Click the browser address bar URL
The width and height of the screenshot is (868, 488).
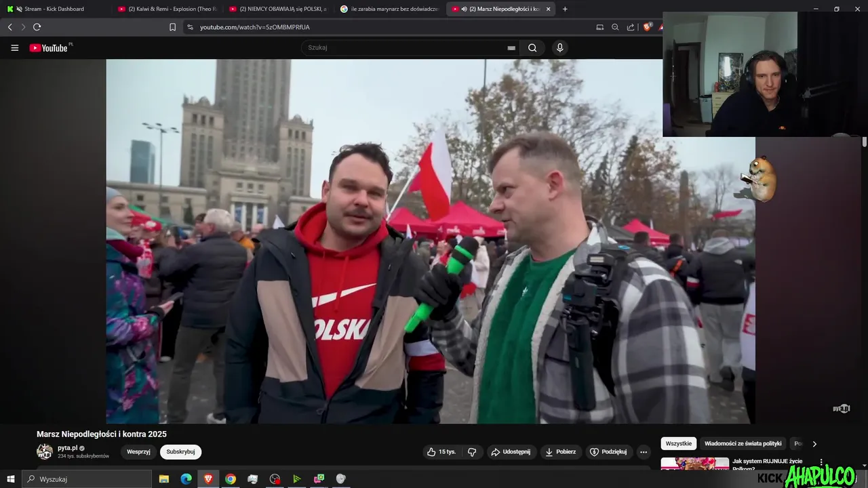(255, 27)
